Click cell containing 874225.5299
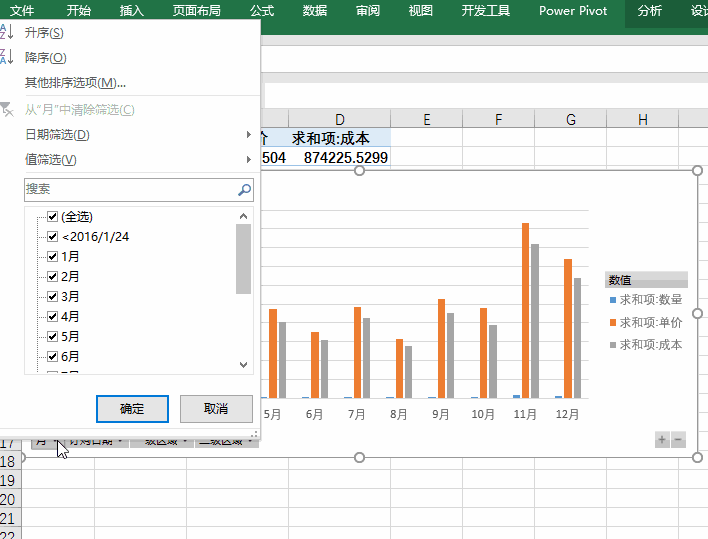 tap(340, 158)
